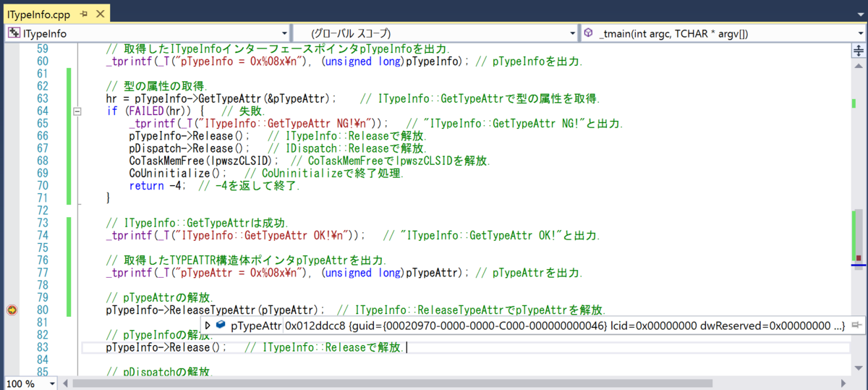Pin the pTypeAttr datatip to source

[856, 326]
